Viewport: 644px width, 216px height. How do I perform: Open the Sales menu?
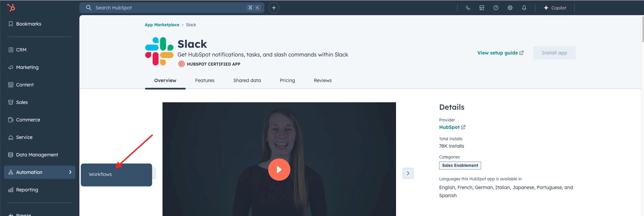point(18,102)
